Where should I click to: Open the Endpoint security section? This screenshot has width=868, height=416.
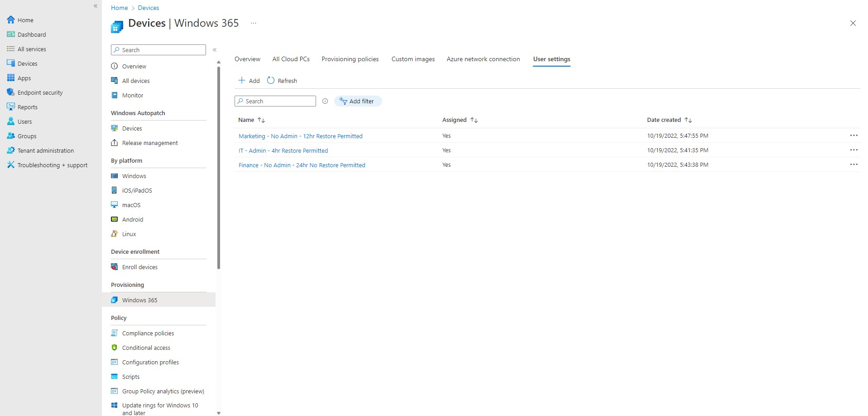point(40,92)
